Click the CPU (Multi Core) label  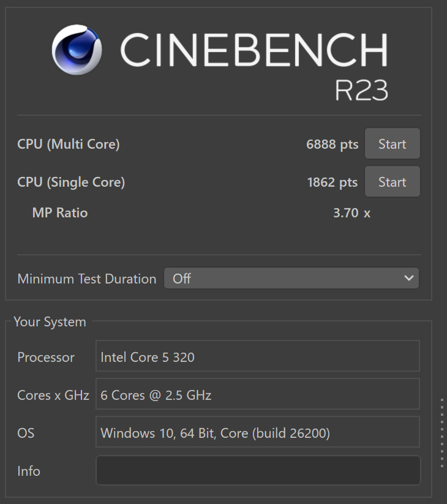69,144
